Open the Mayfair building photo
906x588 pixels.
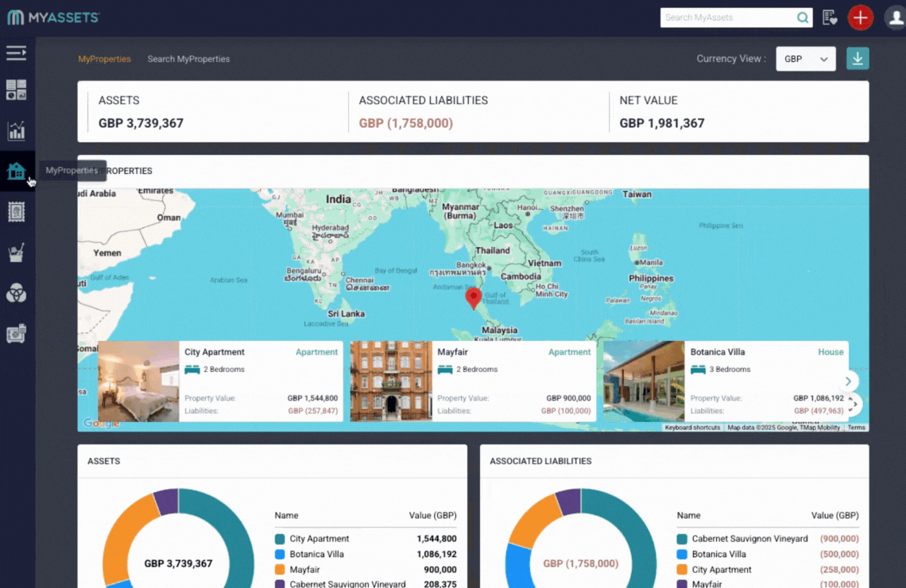click(x=391, y=381)
